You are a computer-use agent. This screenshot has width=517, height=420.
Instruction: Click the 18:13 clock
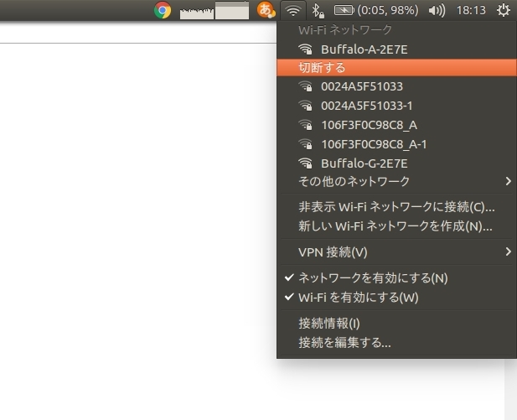tap(471, 11)
